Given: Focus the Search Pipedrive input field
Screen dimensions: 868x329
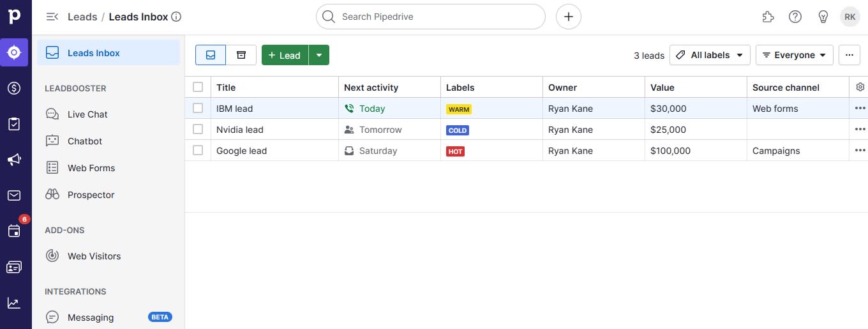Looking at the screenshot, I should 431,17.
